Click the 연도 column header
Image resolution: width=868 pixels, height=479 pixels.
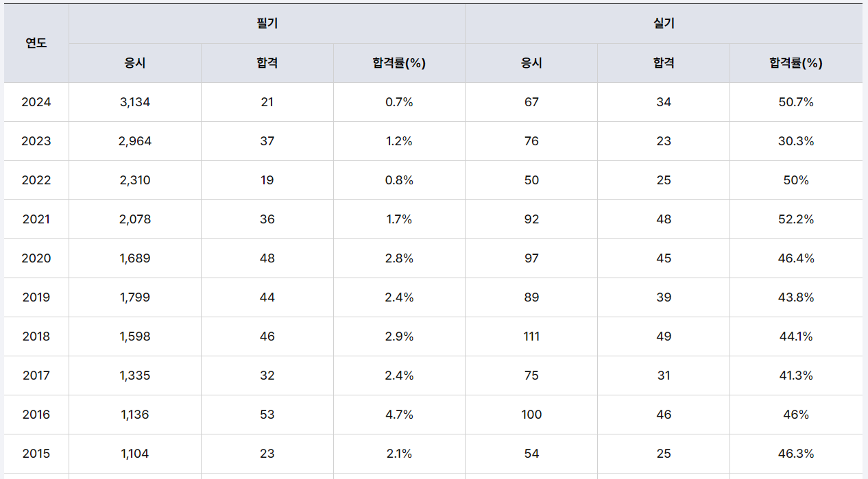pos(36,43)
